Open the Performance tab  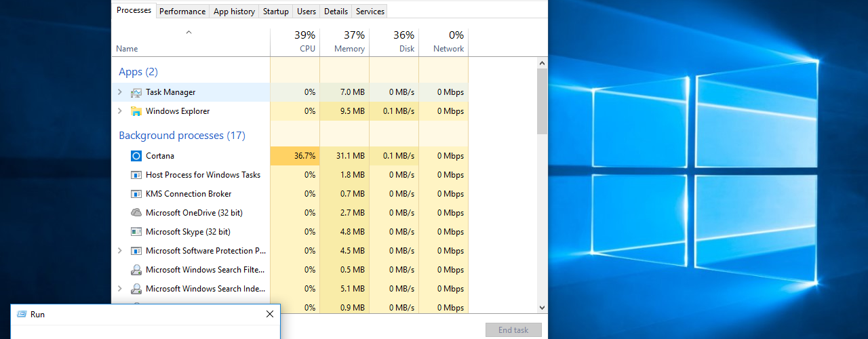[x=182, y=12]
